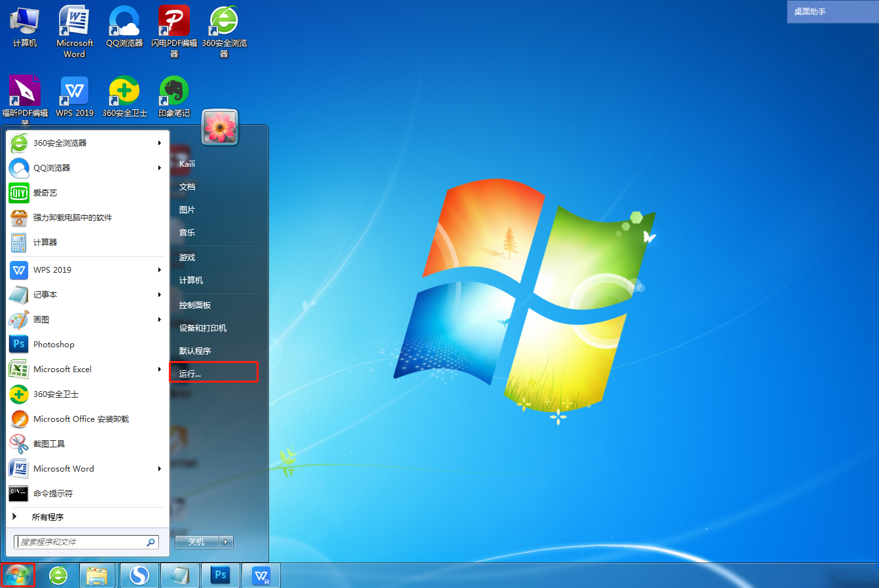
Task: Launch Photoshop from the Start menu
Action: coord(88,344)
